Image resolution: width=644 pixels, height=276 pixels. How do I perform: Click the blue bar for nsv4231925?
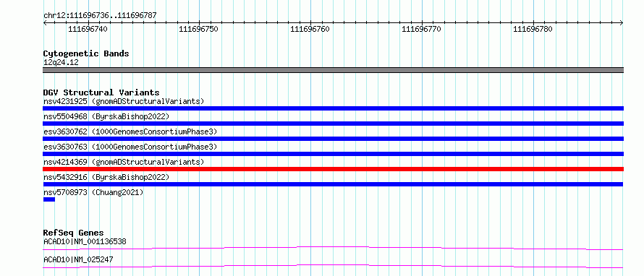tap(333, 108)
